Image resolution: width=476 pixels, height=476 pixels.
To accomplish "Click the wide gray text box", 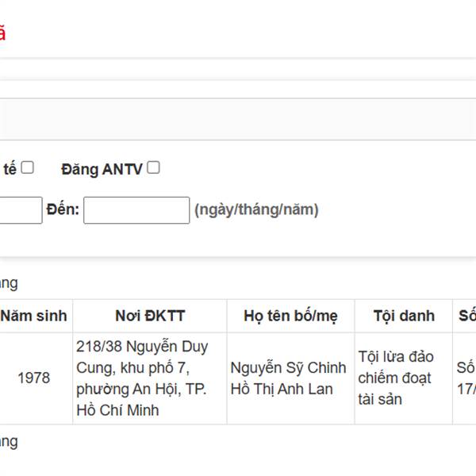I will (x=238, y=119).
